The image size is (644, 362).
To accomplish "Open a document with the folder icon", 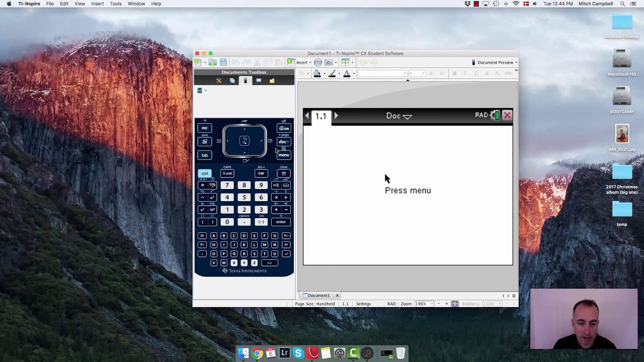I will [213, 62].
